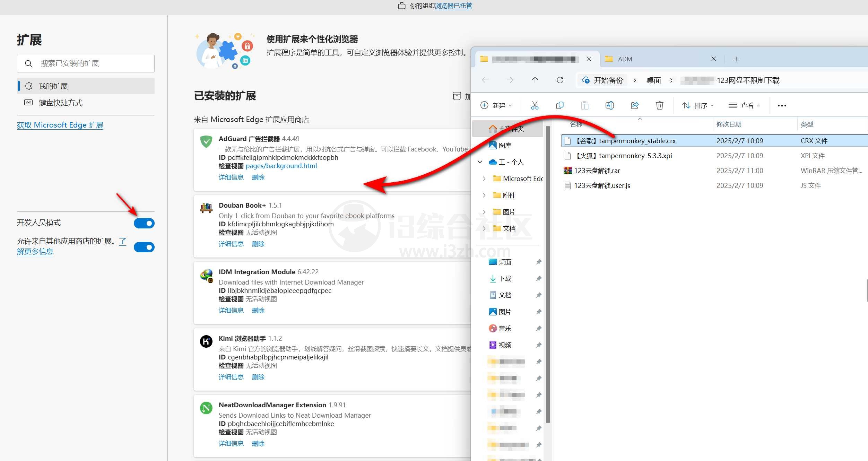Screen dimensions: 868x461
Task: Add a new File Explorer tab
Action: point(737,59)
